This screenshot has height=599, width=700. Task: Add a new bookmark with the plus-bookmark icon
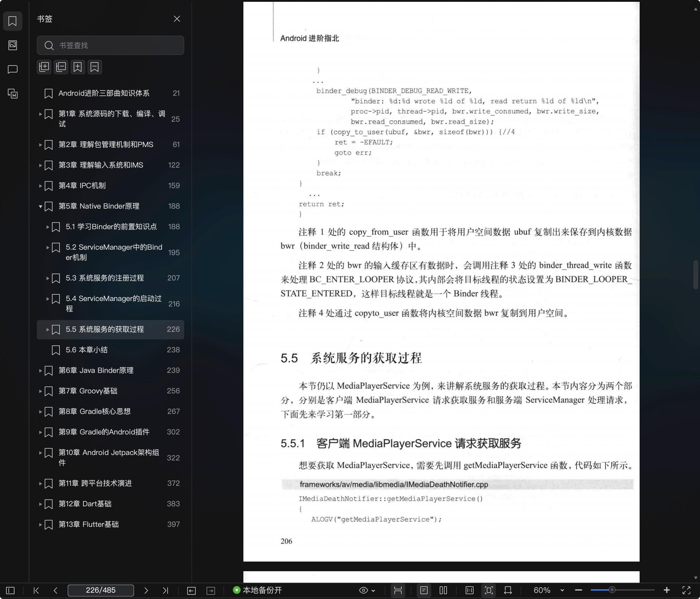78,67
